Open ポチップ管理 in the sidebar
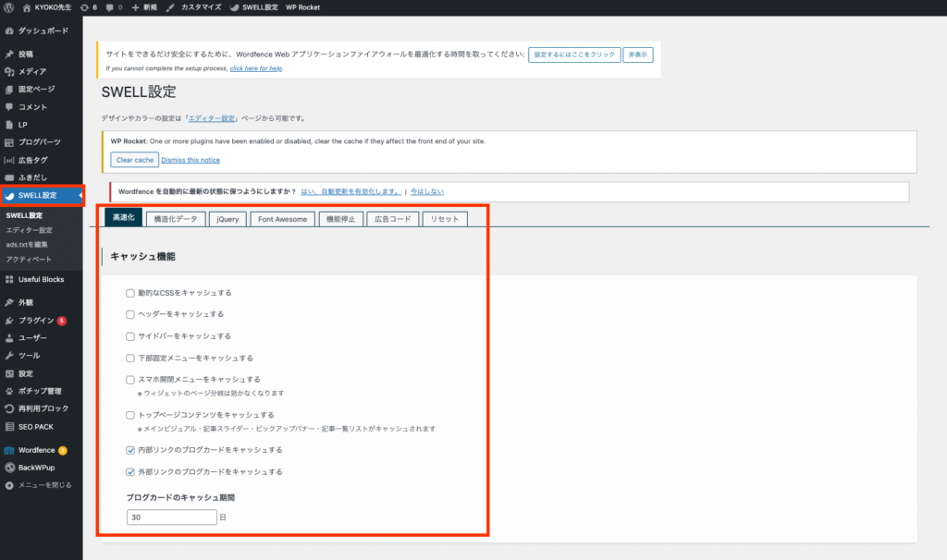Screen dimensions: 947x560 coord(41,391)
